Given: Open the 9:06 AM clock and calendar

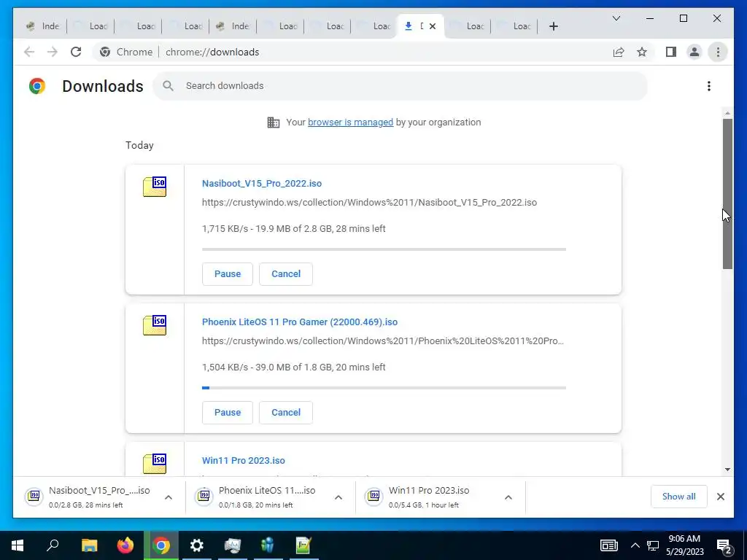Looking at the screenshot, I should tap(684, 545).
